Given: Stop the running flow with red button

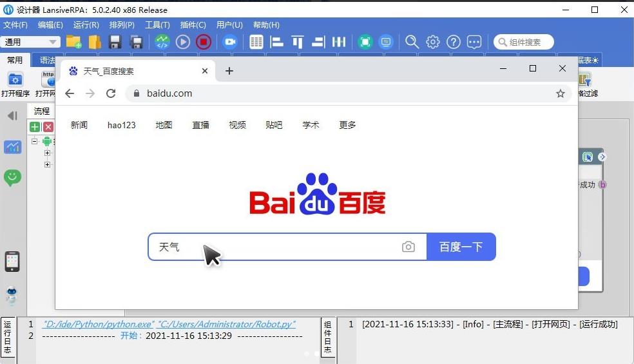Looking at the screenshot, I should [x=204, y=42].
